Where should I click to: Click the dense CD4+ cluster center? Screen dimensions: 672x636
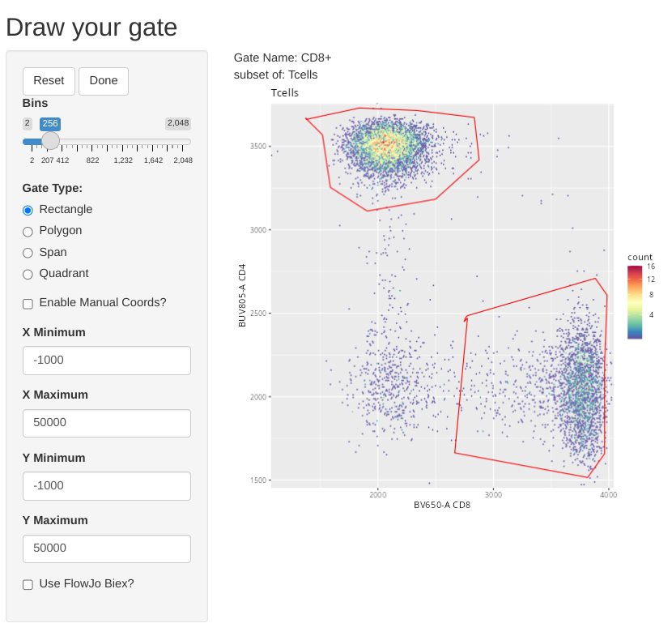click(386, 144)
